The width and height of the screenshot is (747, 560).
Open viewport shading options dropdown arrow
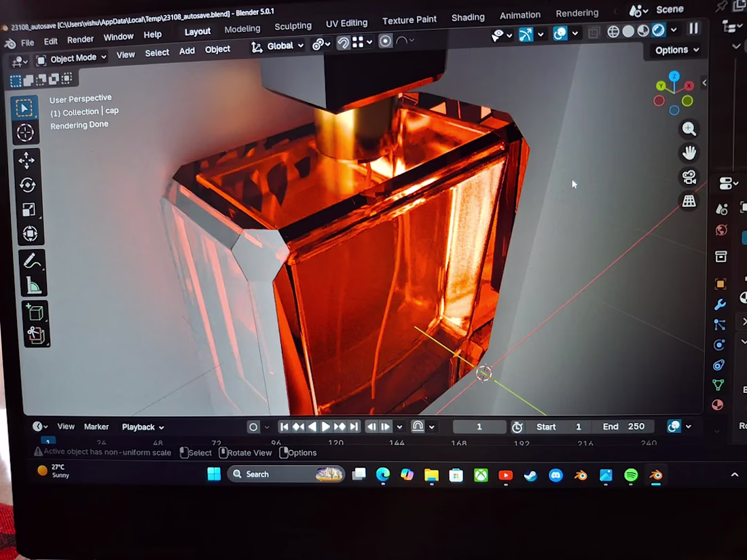pos(674,30)
